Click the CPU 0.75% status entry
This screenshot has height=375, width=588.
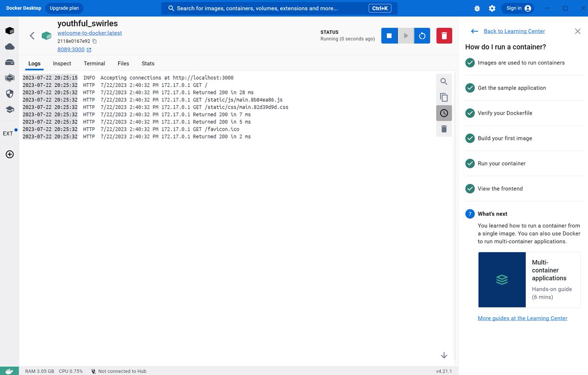coord(71,371)
